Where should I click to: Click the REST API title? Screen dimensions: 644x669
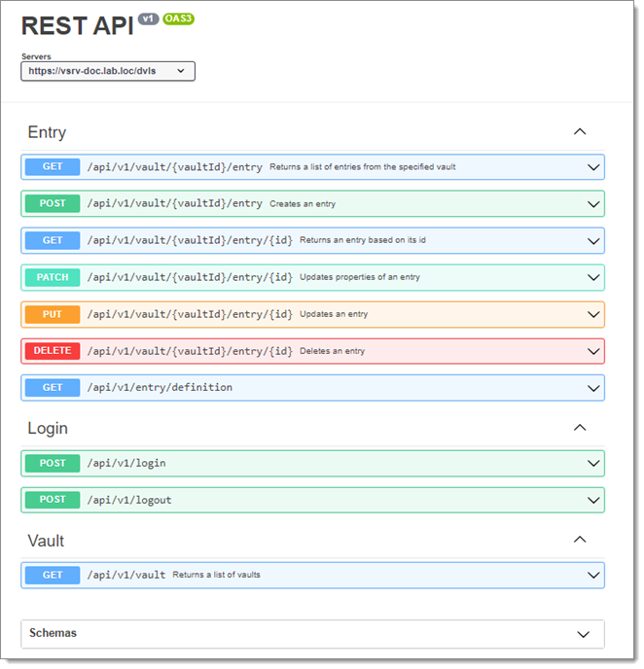(x=78, y=26)
